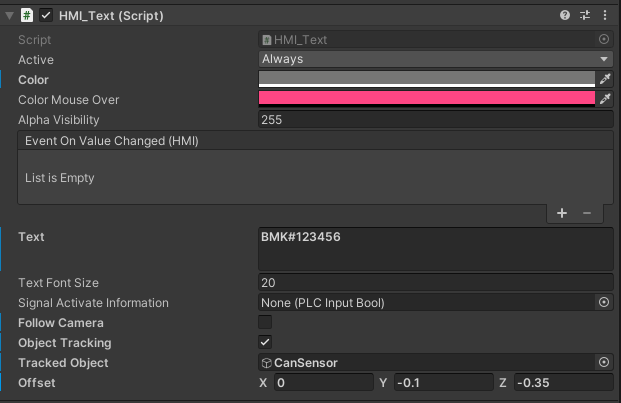Open the pink Color Mouse Over swatch
The height and width of the screenshot is (403, 621).
(x=426, y=99)
